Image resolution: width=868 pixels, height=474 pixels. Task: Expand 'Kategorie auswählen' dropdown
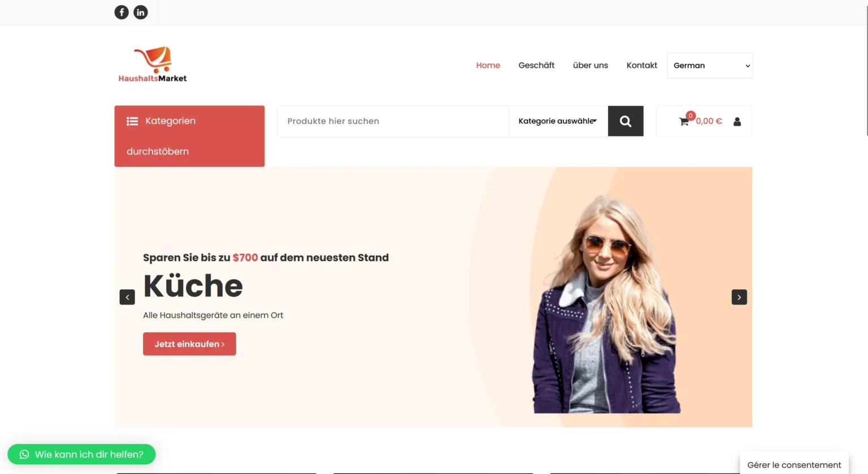(x=558, y=121)
